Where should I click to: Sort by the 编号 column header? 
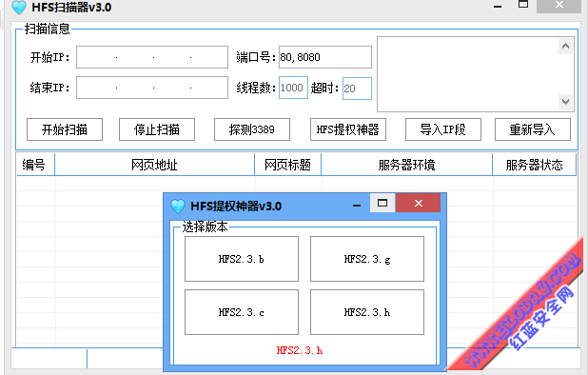click(35, 165)
